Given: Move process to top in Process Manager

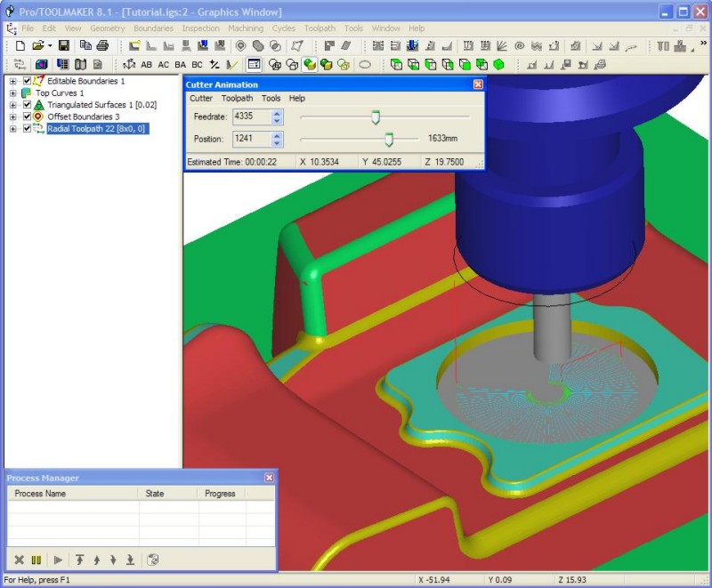Looking at the screenshot, I should point(79,560).
